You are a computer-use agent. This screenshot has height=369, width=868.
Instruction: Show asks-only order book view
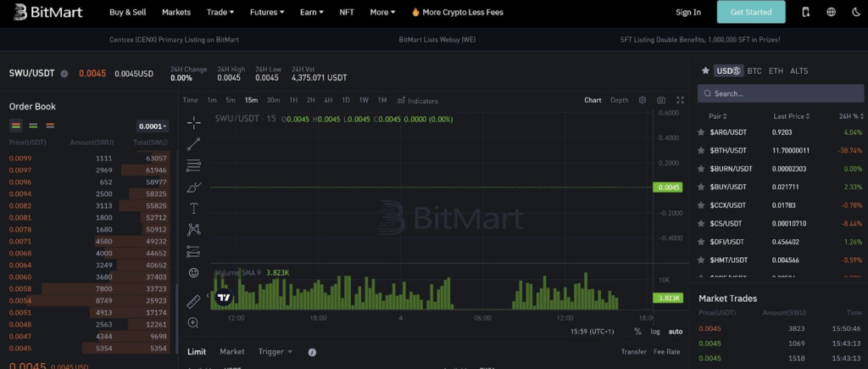pyautogui.click(x=50, y=126)
